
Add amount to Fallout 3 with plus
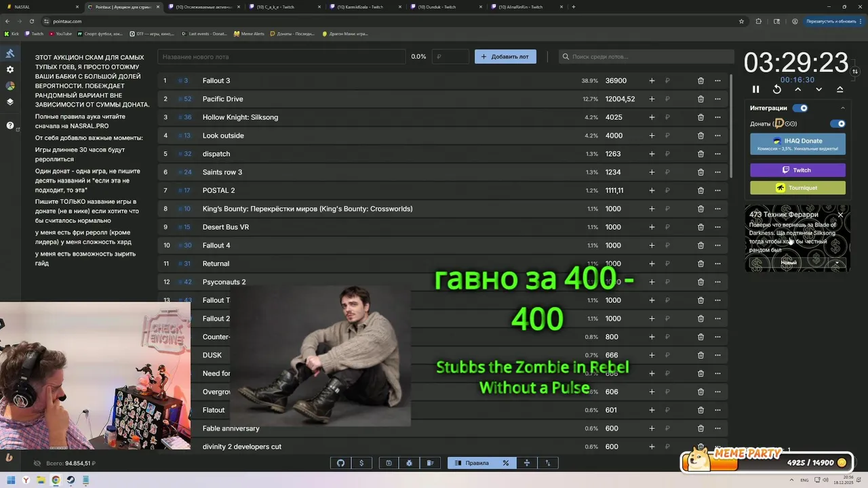coord(652,81)
